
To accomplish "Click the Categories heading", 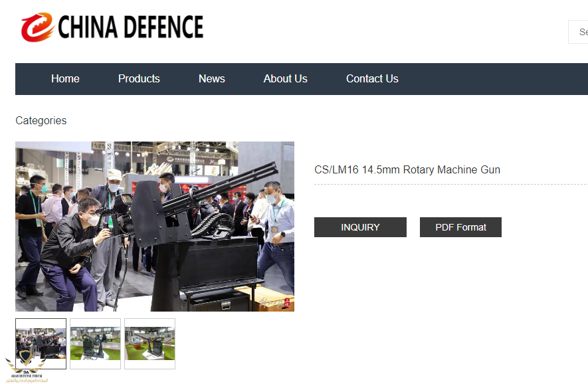I will (x=41, y=121).
